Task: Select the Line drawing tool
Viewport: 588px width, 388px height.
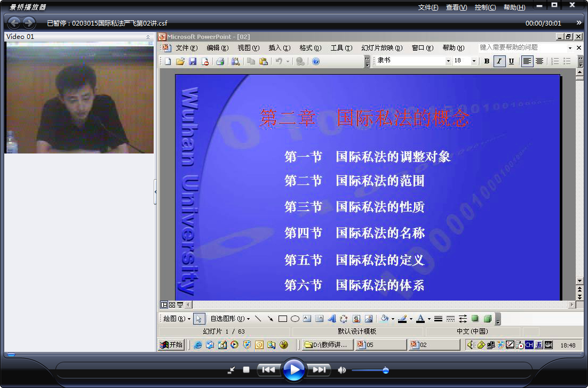Action: pos(258,319)
